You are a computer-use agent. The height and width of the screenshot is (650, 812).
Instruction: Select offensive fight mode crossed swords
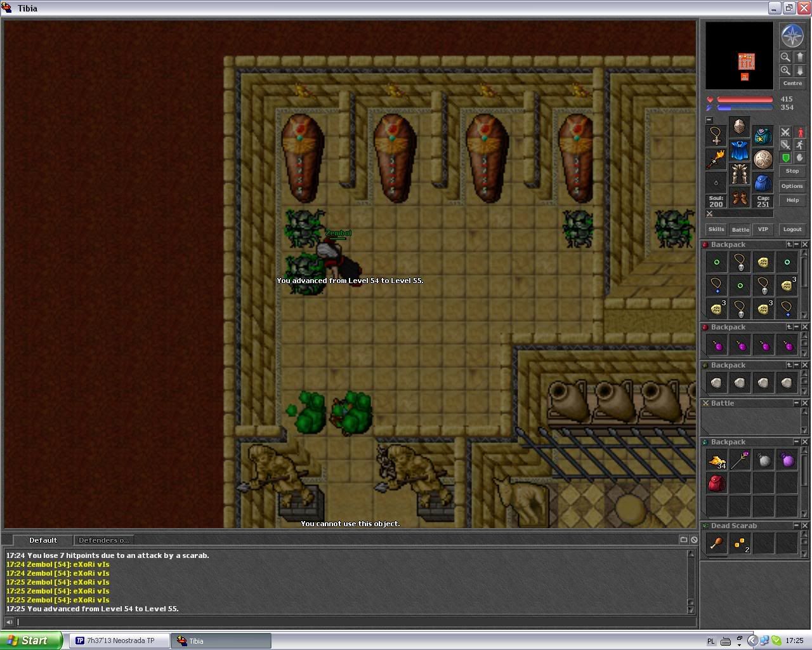click(x=785, y=132)
